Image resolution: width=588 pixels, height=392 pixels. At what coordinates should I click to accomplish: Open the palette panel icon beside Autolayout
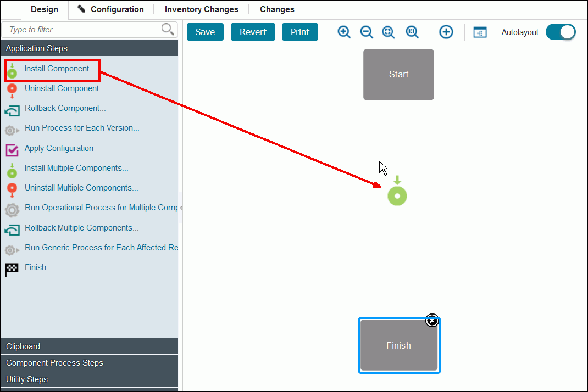coord(480,32)
